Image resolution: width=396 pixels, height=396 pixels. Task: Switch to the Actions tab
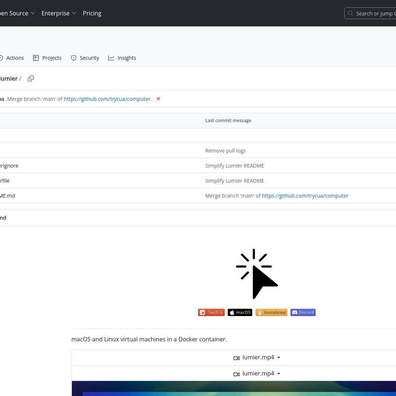pyautogui.click(x=12, y=58)
